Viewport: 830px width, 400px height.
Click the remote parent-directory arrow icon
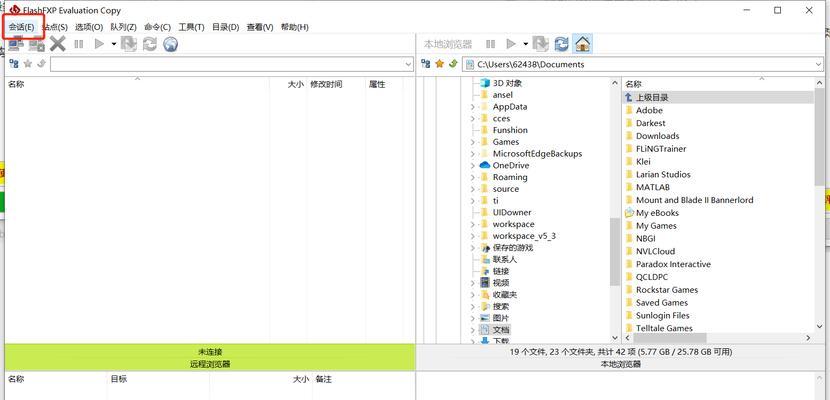pyautogui.click(x=41, y=64)
